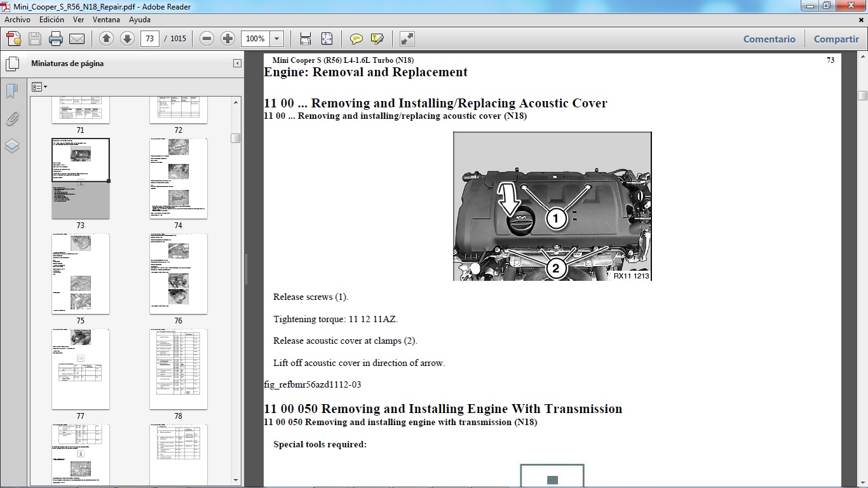
Task: Click the zoom percentage field 100%
Action: pyautogui.click(x=255, y=39)
